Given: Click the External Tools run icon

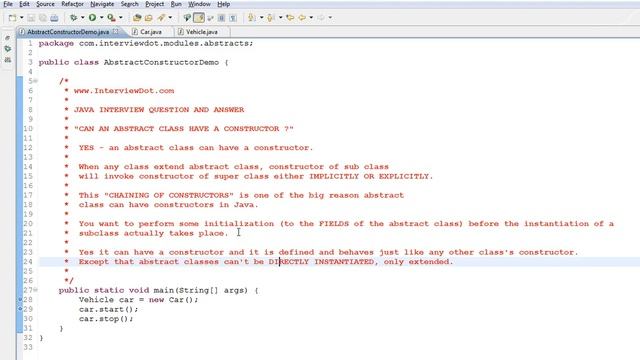Looking at the screenshot, I should coord(111,18).
